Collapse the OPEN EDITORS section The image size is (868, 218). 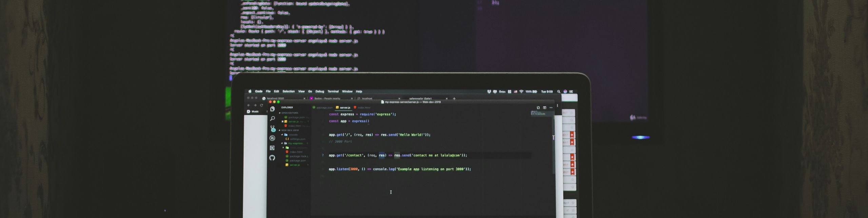tap(280, 113)
